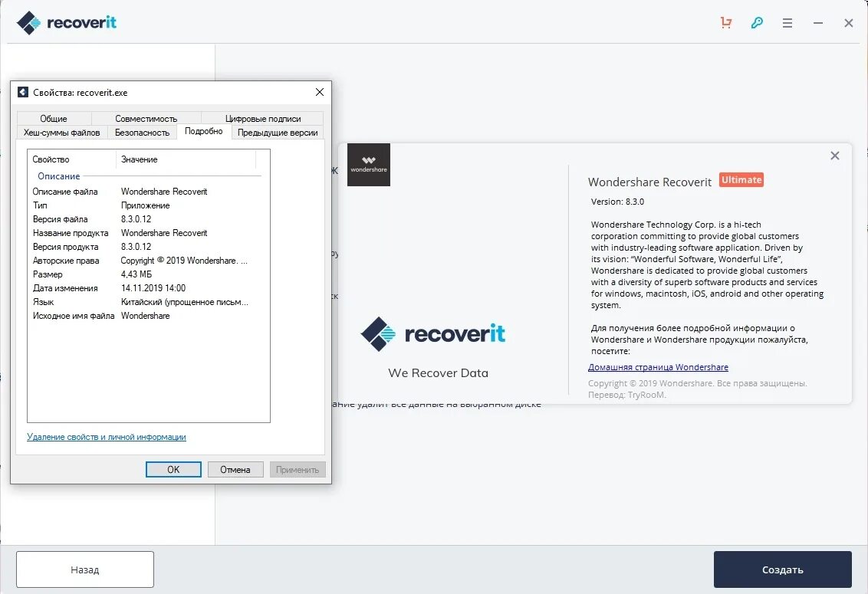This screenshot has height=594, width=868.
Task: Select the Версия продукта row
Action: pyautogui.click(x=145, y=247)
